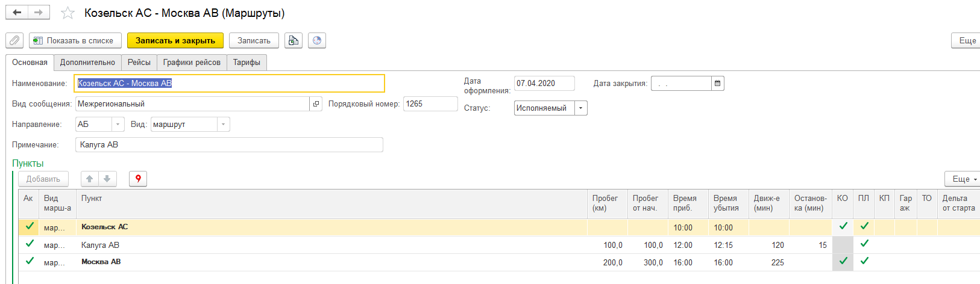Image resolution: width=980 pixels, height=284 pixels.
Task: Expand the Направление dropdown
Action: tap(118, 125)
